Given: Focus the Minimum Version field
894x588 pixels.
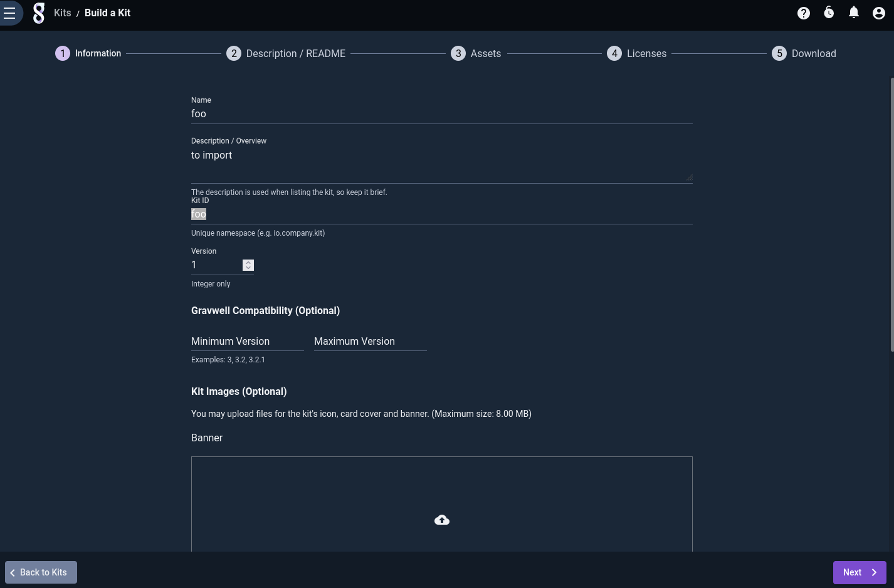Looking at the screenshot, I should [247, 342].
